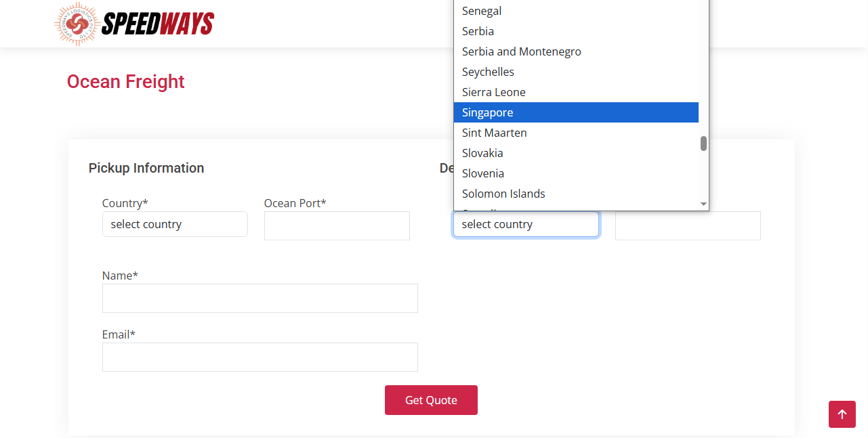Click the scroll-to-top arrow button
This screenshot has width=868, height=438.
pyautogui.click(x=842, y=414)
